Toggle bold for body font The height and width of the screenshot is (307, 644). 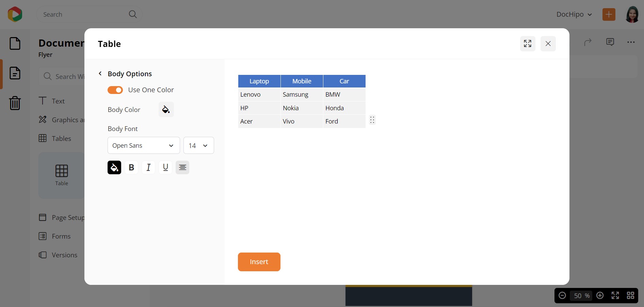[x=131, y=167]
